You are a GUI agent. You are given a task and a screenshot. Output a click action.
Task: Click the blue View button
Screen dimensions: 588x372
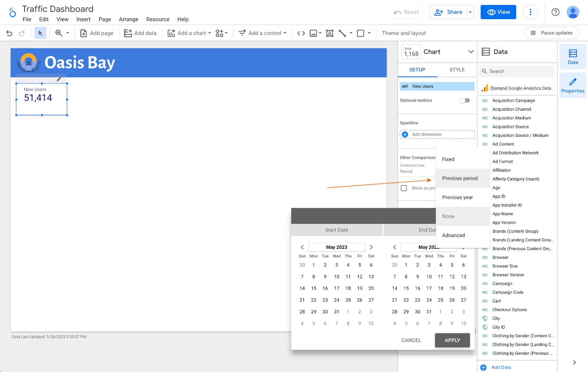498,12
